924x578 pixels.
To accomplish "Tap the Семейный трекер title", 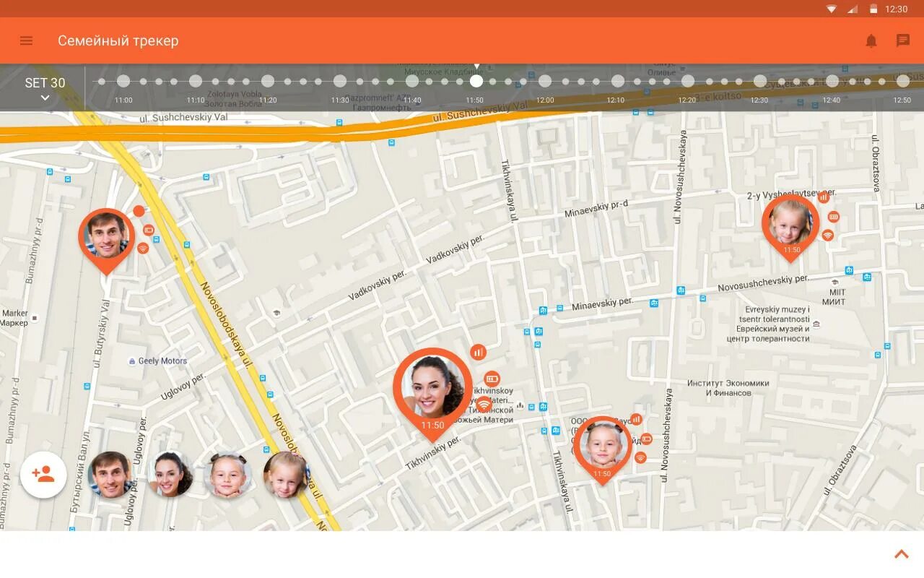I will (x=118, y=40).
